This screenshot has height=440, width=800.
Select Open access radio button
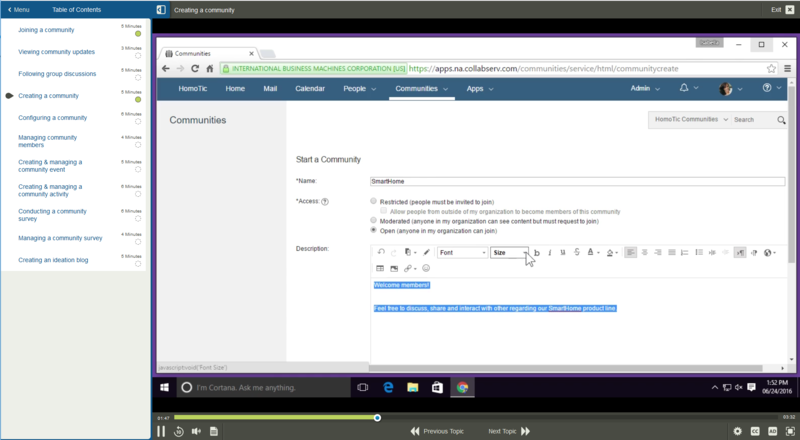373,230
